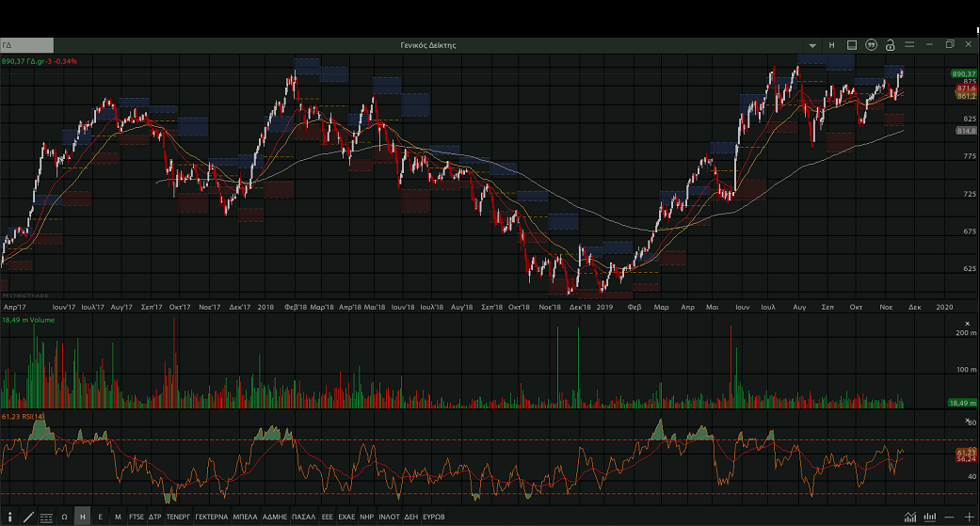Click the ΕΥΡΩΒ symbol button
This screenshot has width=980, height=526.
pos(434,517)
